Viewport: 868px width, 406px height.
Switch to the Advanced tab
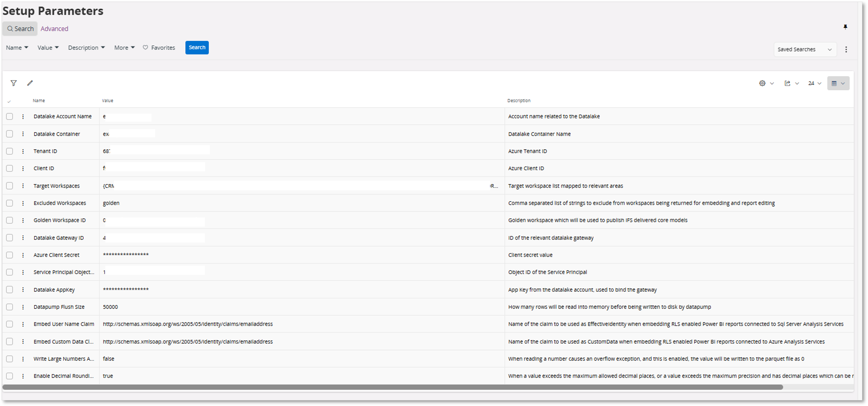click(54, 29)
